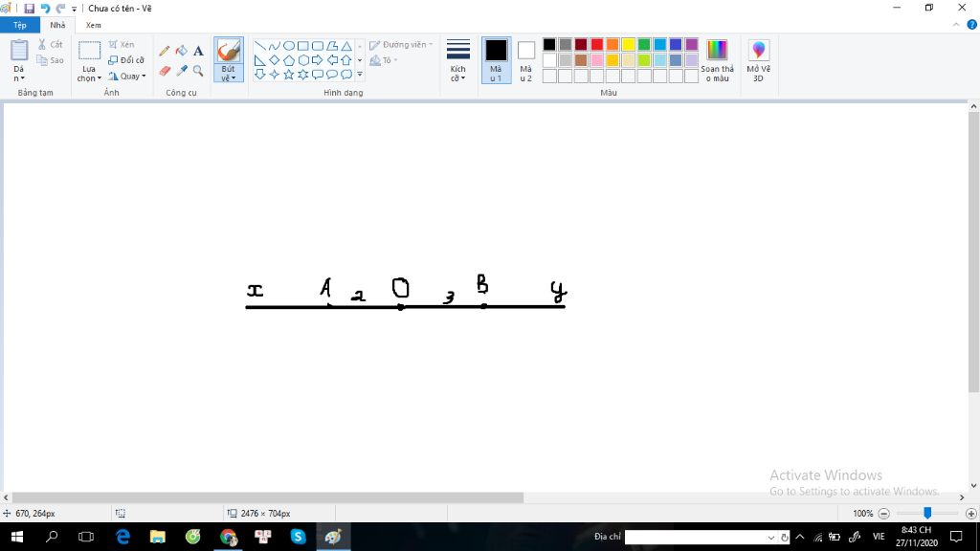Choose the Five-point star shape
Viewport: 980px width, 551px height.
(289, 75)
